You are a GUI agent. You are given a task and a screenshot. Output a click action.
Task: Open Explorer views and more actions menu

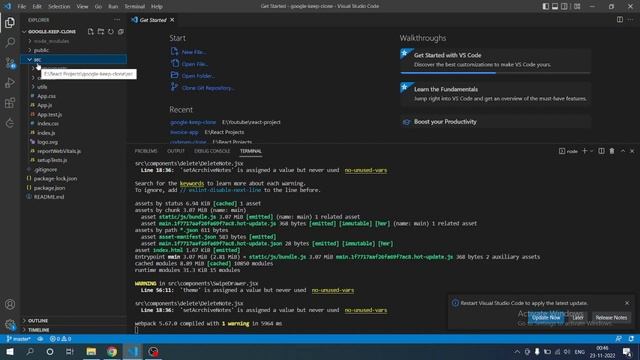tap(117, 20)
